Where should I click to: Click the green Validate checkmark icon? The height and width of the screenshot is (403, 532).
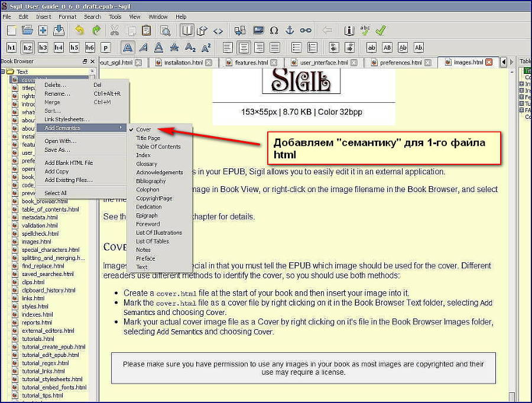381,31
